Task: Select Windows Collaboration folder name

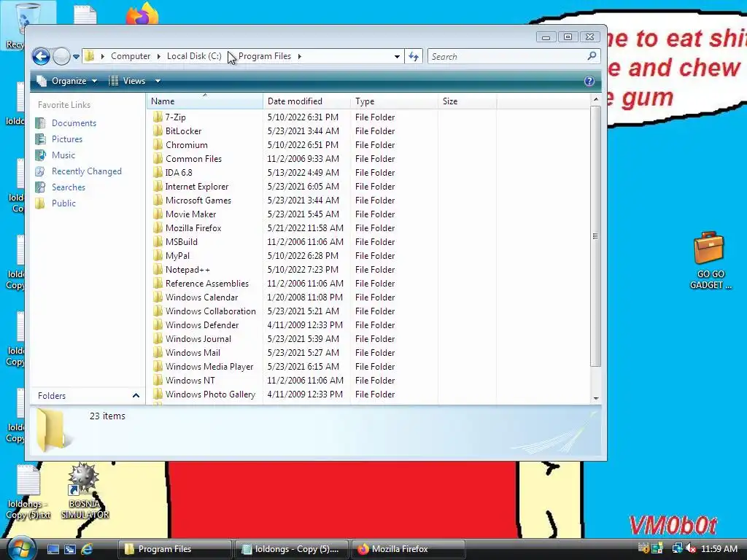Action: coord(211,311)
